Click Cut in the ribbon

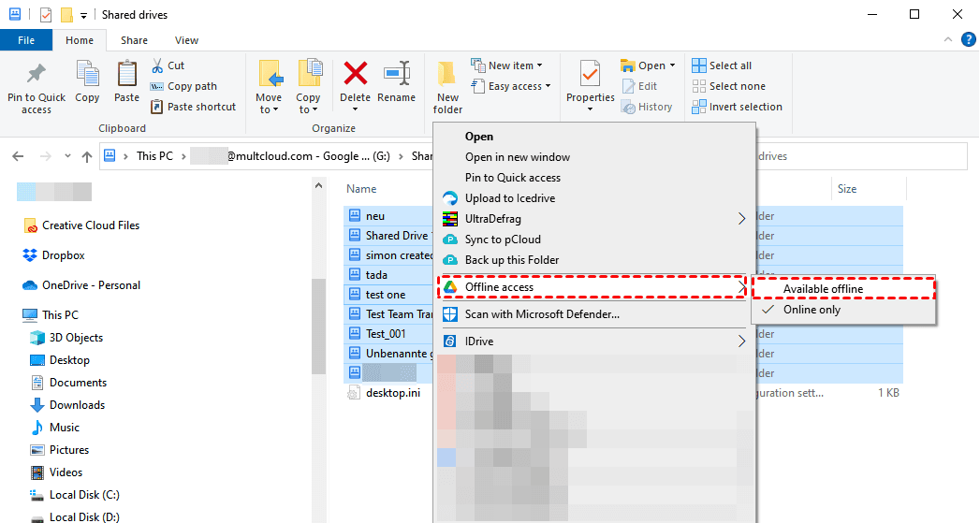(168, 65)
